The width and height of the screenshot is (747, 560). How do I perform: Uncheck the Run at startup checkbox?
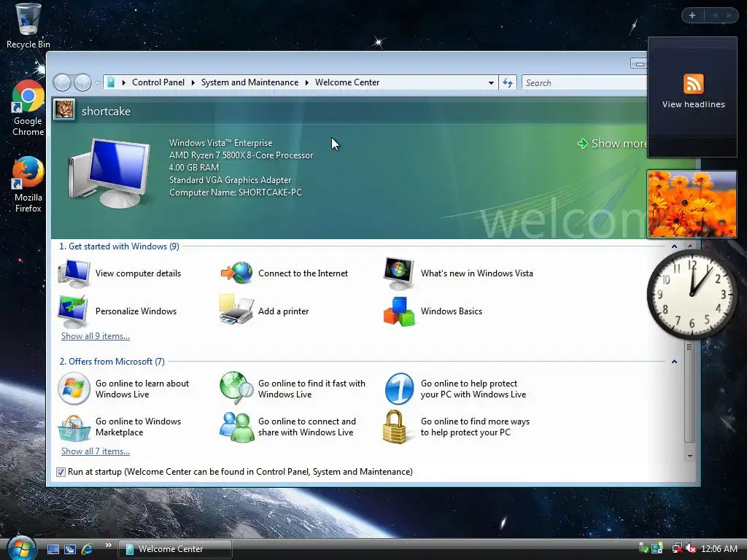click(x=61, y=472)
